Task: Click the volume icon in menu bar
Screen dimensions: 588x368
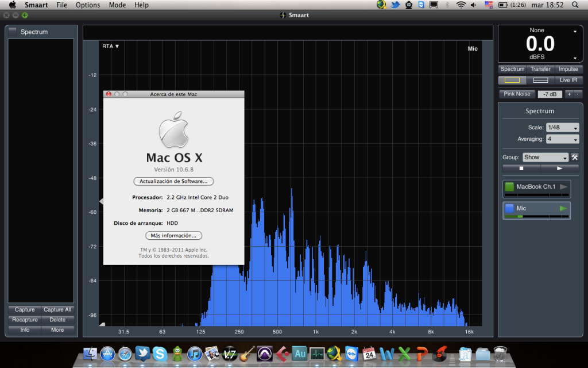Action: point(474,5)
